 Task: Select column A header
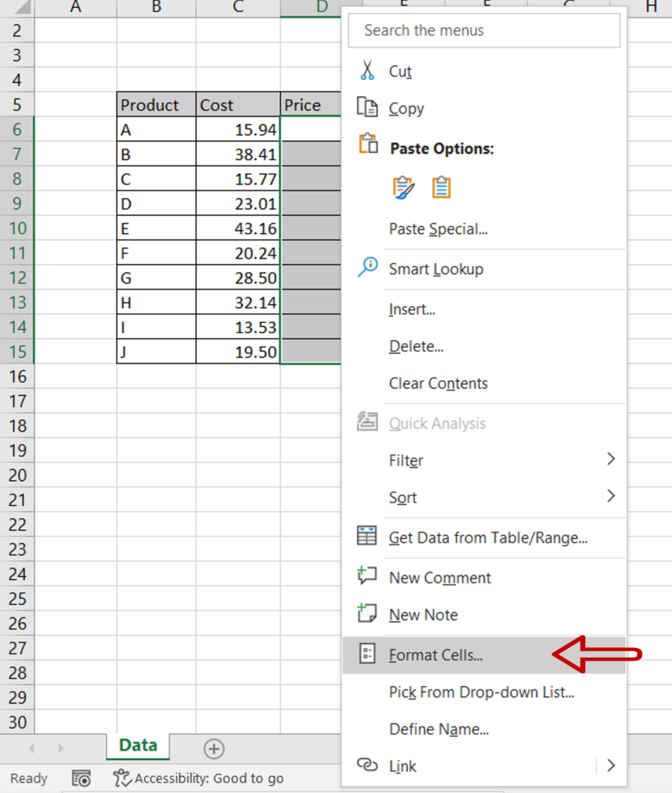point(75,8)
